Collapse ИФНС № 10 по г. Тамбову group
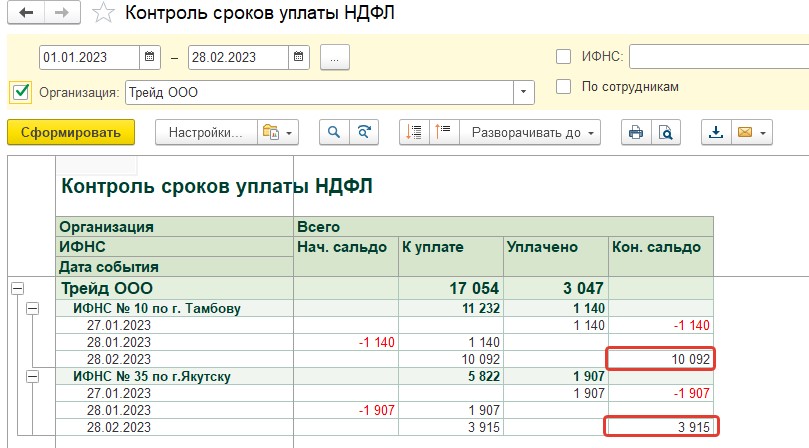 click(x=33, y=309)
